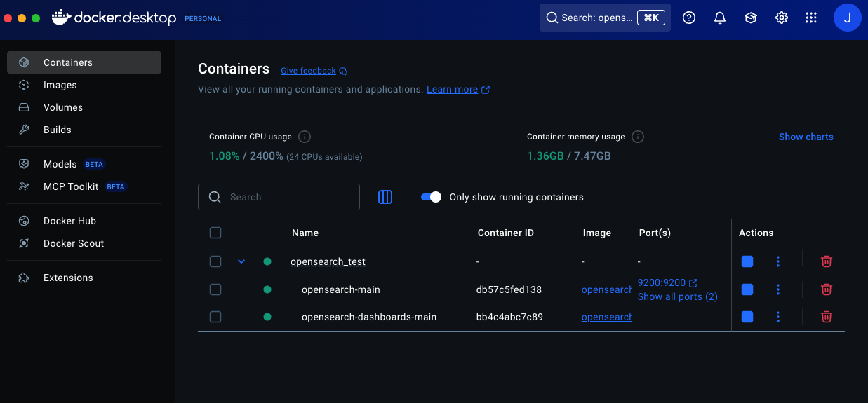Open the column layout selector icon
Image resolution: width=868 pixels, height=403 pixels.
(385, 197)
